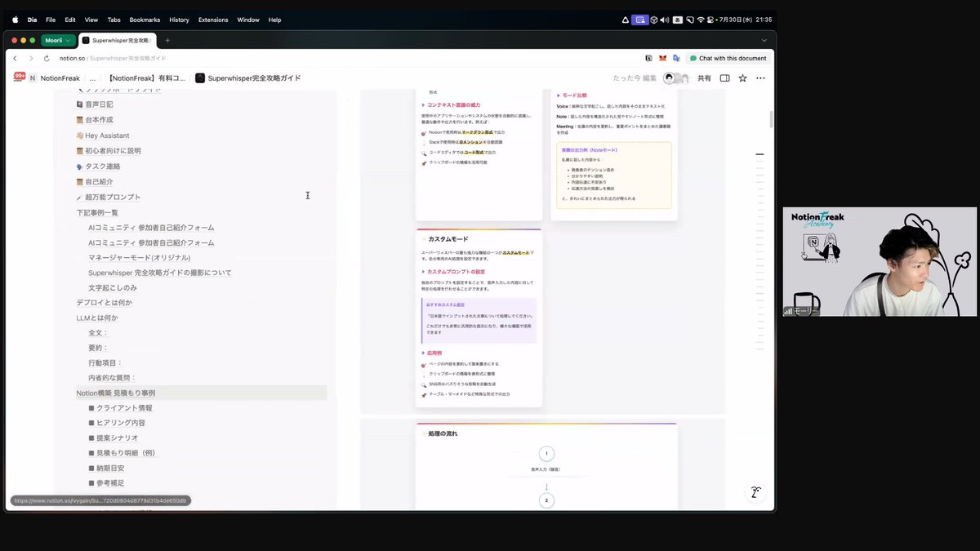Click the purple screen sharing menu bar icon
The image size is (980, 551).
pos(641,20)
